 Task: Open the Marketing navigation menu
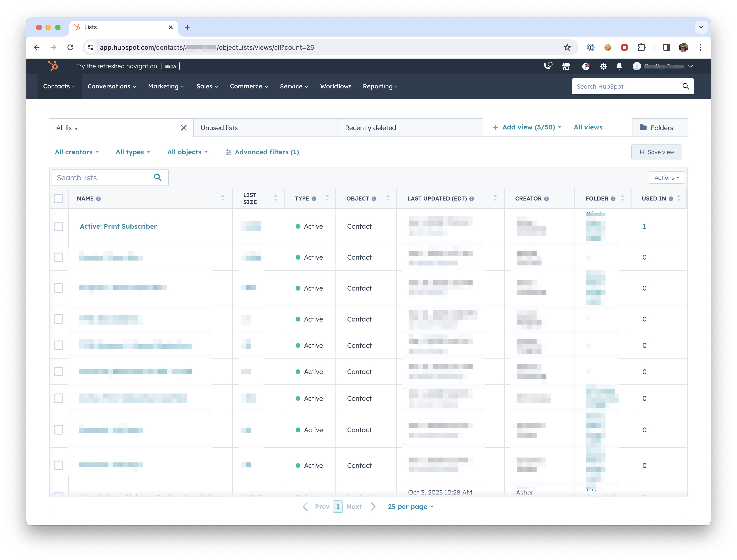tap(166, 86)
